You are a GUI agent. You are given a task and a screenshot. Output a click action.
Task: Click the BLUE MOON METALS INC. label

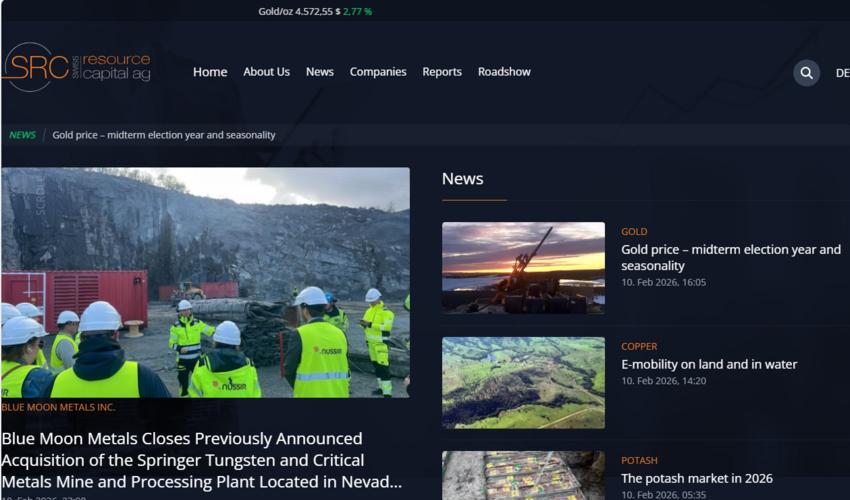coord(58,407)
